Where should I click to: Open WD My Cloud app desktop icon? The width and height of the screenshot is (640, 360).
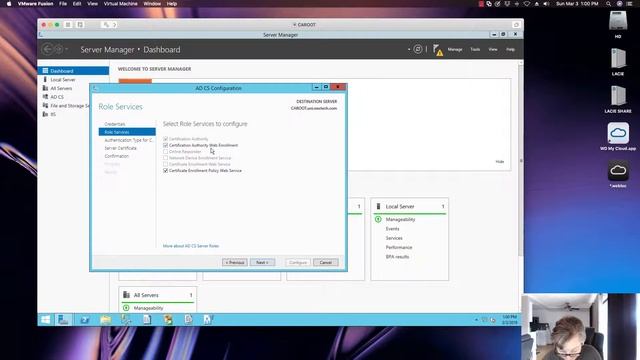618,133
